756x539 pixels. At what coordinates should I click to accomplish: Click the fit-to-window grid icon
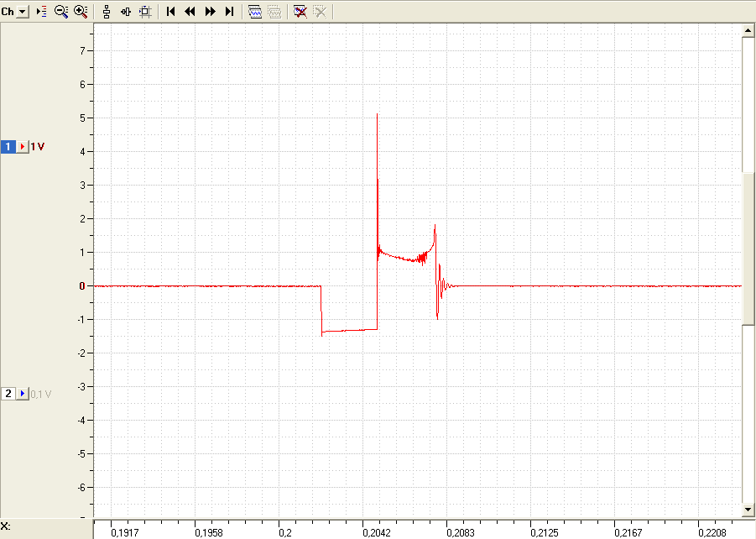pos(145,12)
